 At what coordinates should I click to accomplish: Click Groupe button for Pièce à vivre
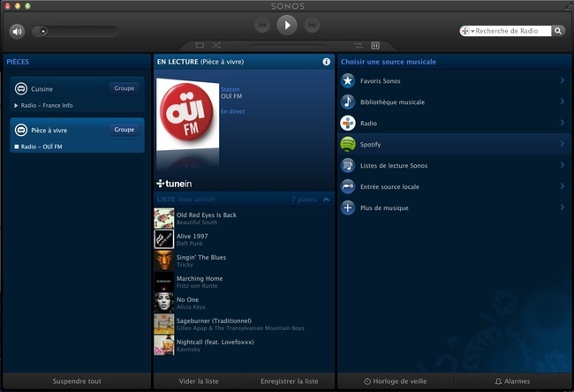(125, 130)
